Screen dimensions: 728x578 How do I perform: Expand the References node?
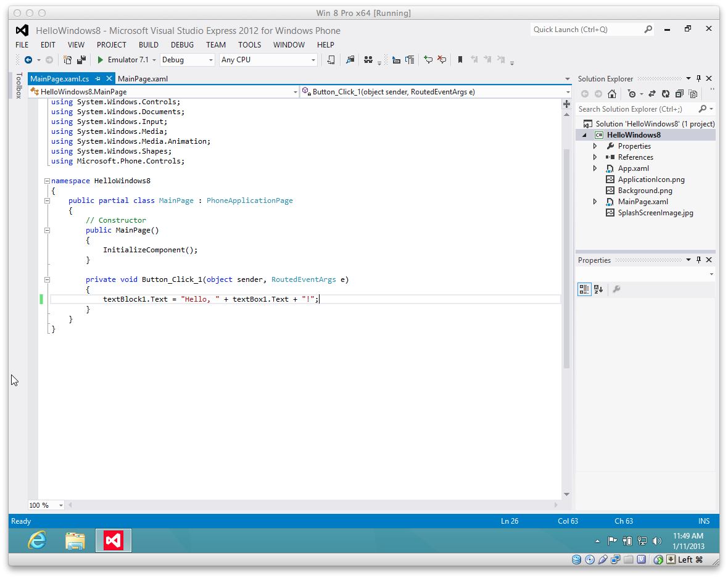click(x=595, y=157)
